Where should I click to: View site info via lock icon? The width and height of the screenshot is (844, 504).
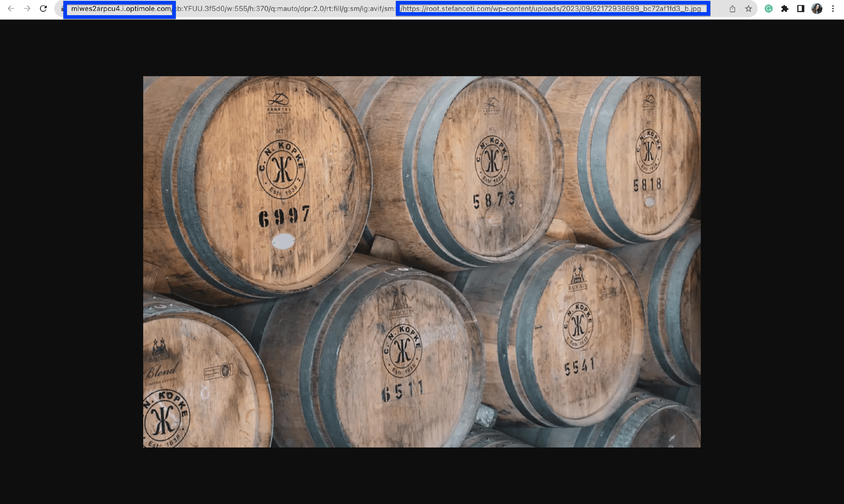pyautogui.click(x=62, y=9)
